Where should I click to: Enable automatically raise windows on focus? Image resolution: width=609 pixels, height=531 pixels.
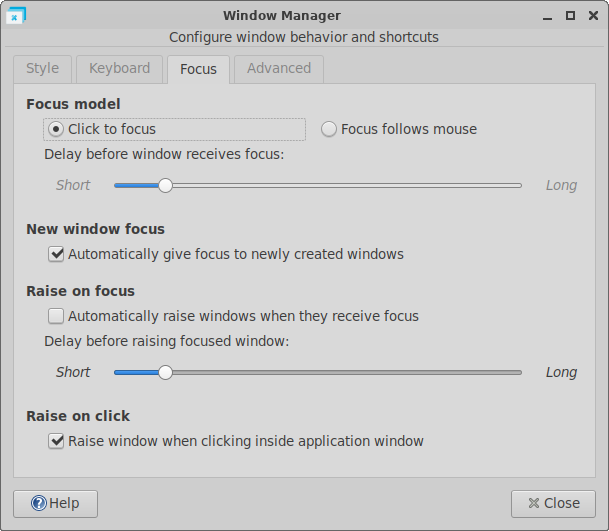(56, 316)
